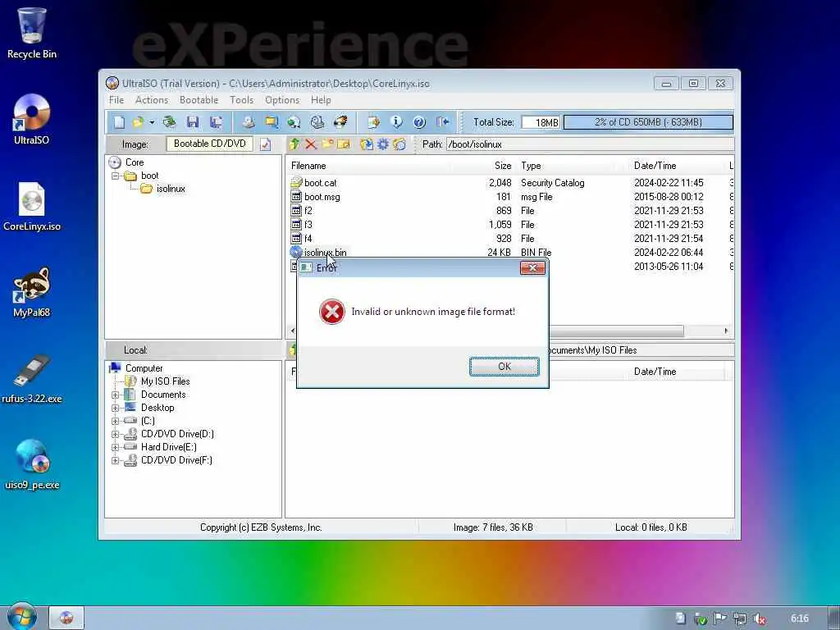This screenshot has width=840, height=630.
Task: Click the Exit door toolbar icon
Action: point(442,122)
